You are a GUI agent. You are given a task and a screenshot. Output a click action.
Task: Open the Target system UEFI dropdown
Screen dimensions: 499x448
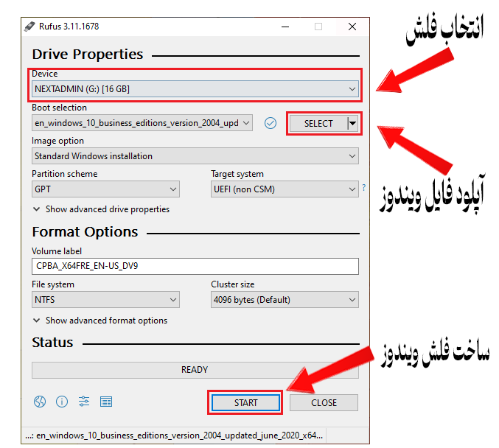(285, 189)
